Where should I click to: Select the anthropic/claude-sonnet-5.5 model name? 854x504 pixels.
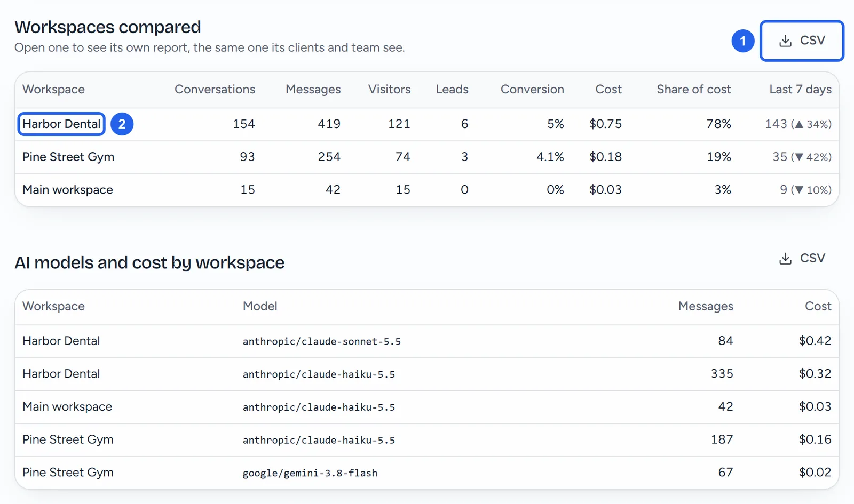(322, 341)
